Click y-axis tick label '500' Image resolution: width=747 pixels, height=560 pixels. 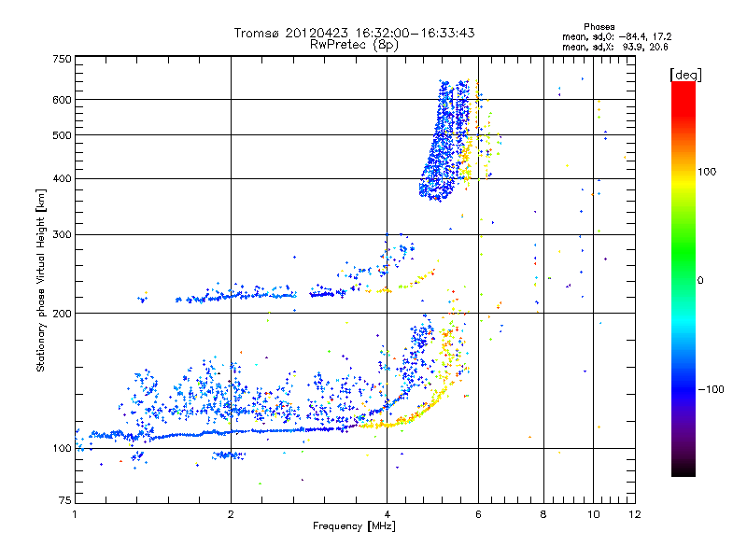(62, 135)
